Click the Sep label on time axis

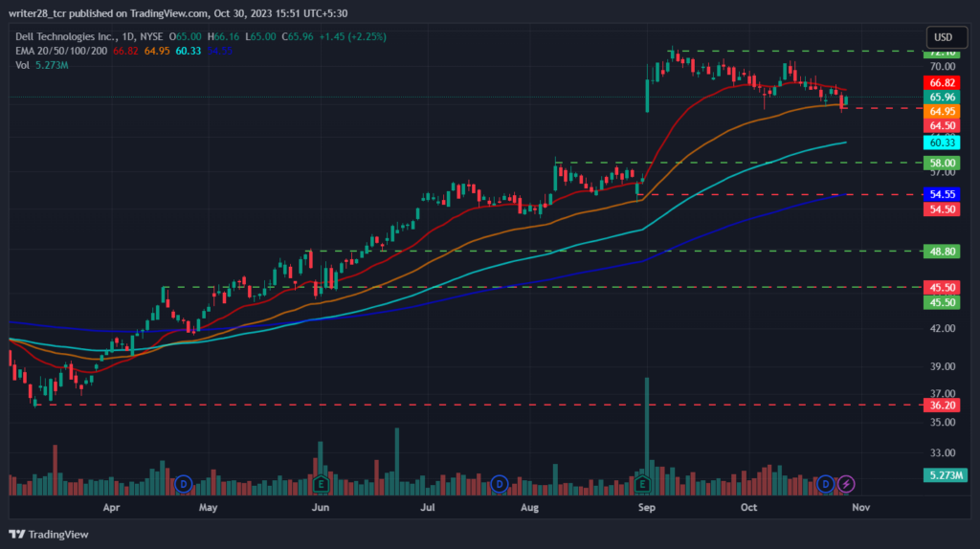click(647, 508)
